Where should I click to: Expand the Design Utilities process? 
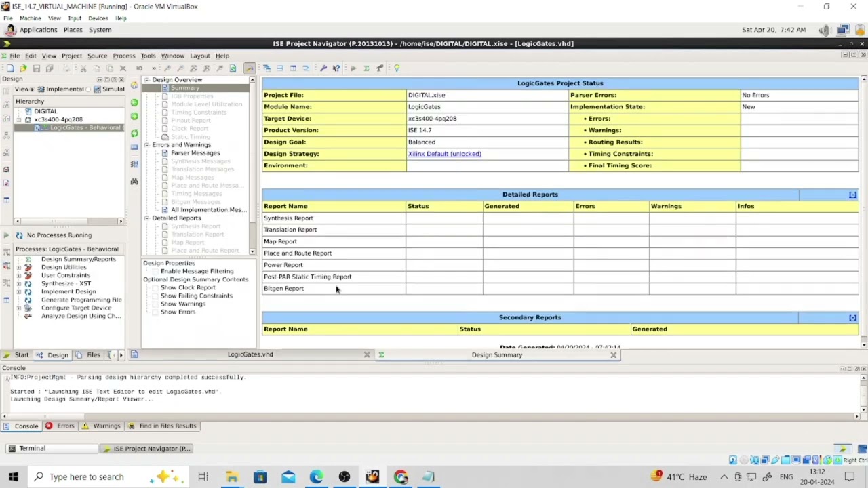point(19,267)
